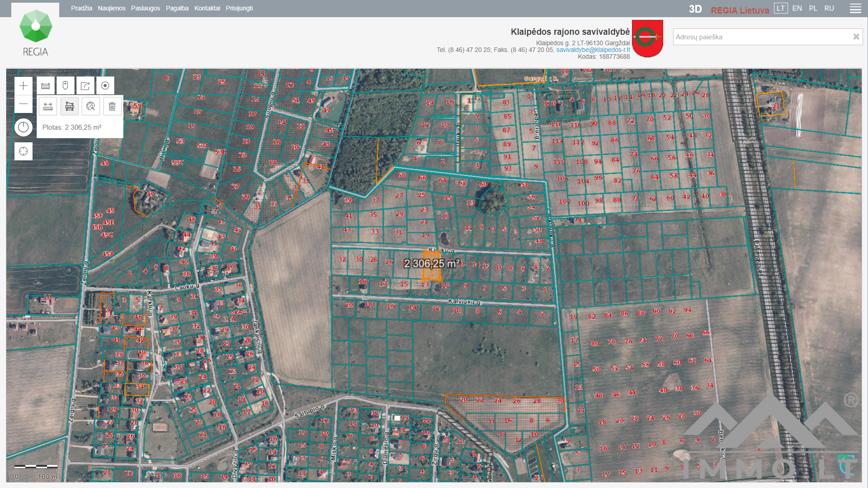The height and width of the screenshot is (488, 868).
Task: Click the Šaltupio g. street label
Action: 310,411
